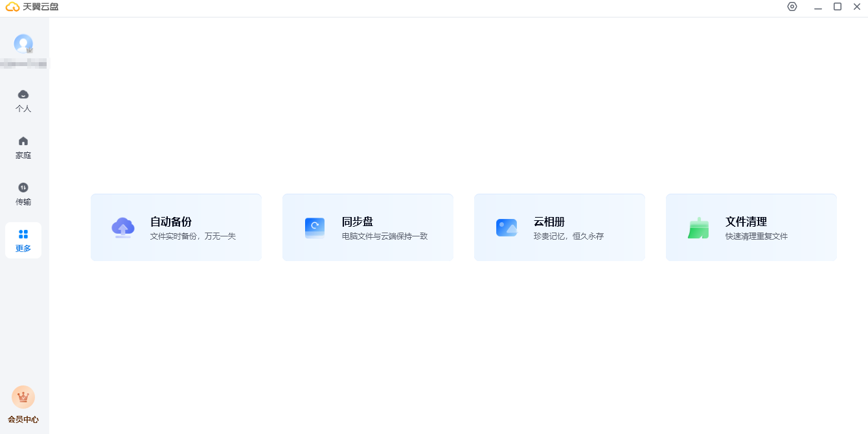Viewport: 868px width, 434px height.
Task: Click the 天翼云盘 logo icon
Action: click(x=12, y=7)
